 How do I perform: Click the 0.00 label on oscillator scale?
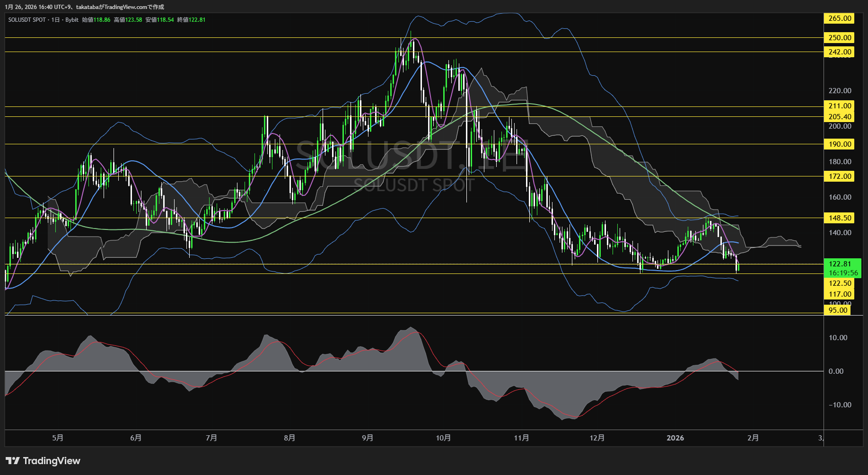tap(836, 371)
